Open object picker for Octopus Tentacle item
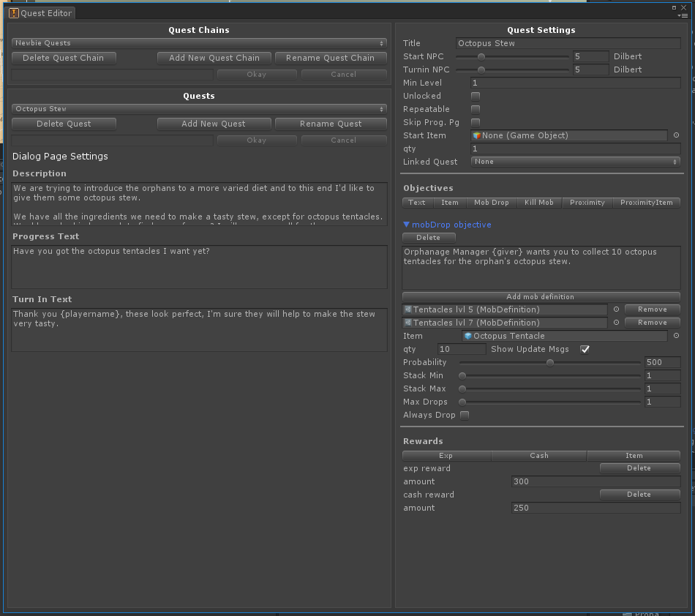The height and width of the screenshot is (616, 695). tap(676, 336)
